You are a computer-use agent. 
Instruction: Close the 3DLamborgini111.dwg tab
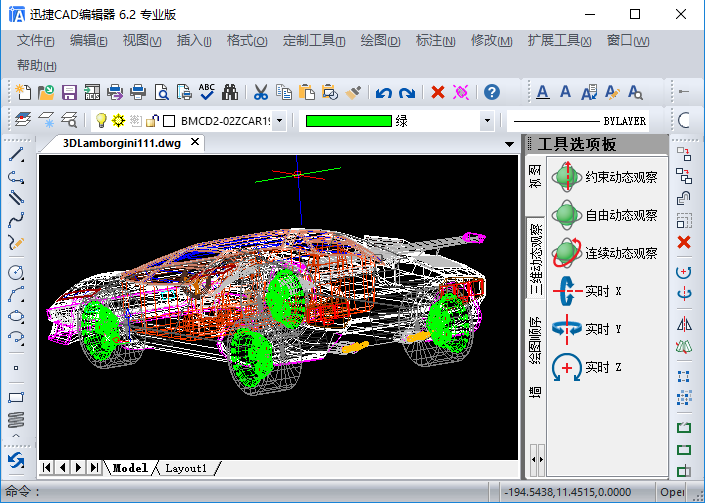pos(195,142)
